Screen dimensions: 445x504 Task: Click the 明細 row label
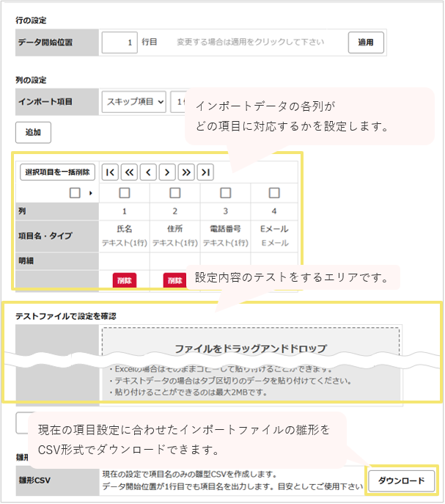pyautogui.click(x=26, y=261)
